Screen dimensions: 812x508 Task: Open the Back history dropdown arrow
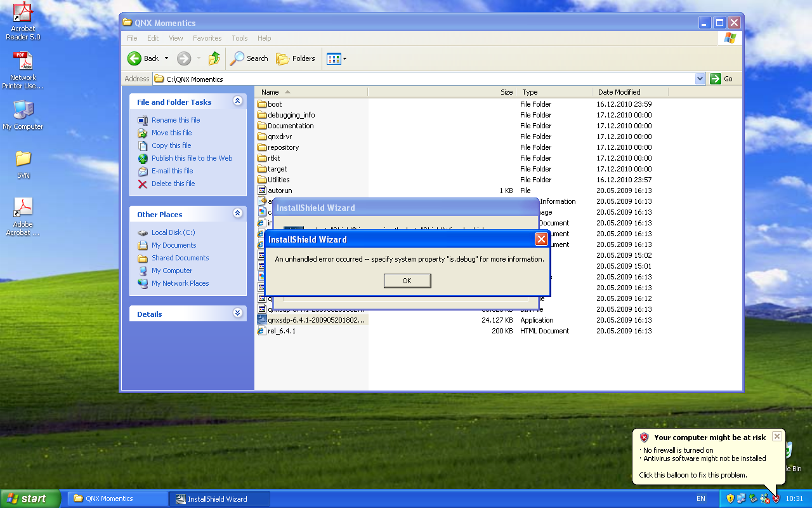click(x=166, y=58)
